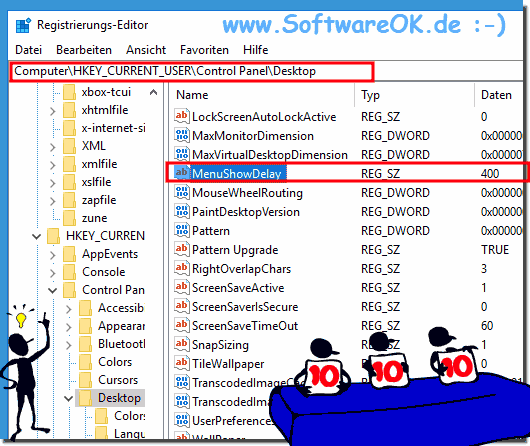The image size is (530, 446).
Task: Click the 400 data of MenuShowDelay
Action: click(490, 173)
